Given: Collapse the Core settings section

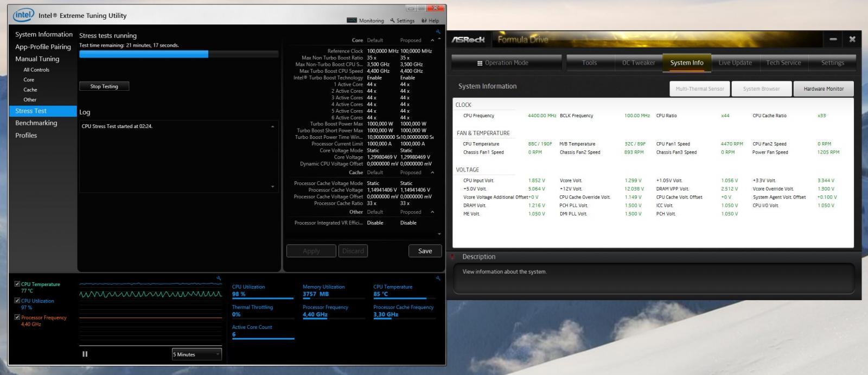Looking at the screenshot, I should pos(432,40).
